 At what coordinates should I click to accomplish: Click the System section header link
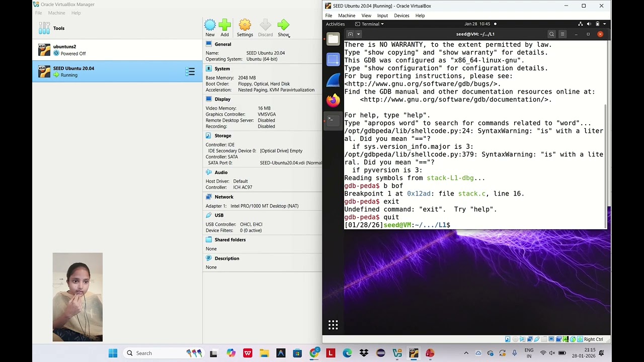222,69
